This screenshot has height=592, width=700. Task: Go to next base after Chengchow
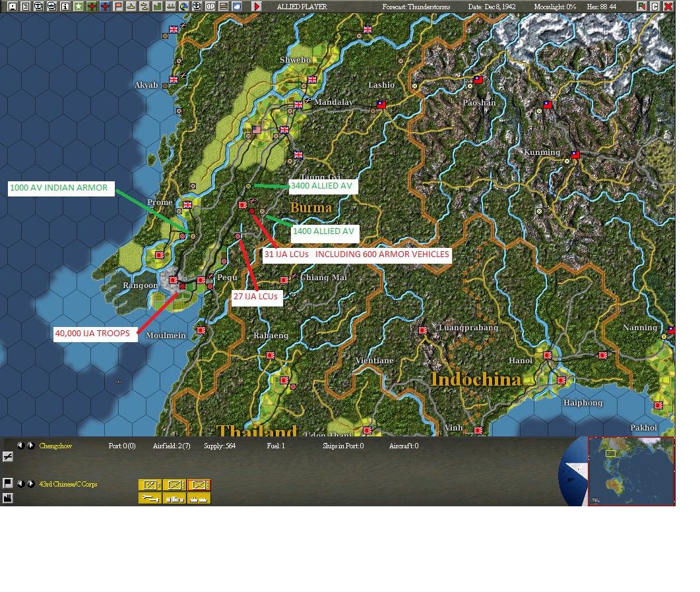(31, 445)
